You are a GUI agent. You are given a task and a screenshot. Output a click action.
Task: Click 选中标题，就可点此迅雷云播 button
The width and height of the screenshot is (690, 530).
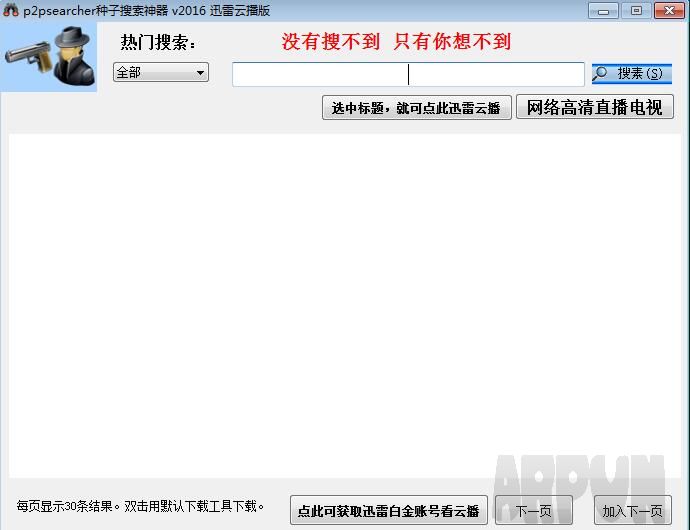point(416,107)
